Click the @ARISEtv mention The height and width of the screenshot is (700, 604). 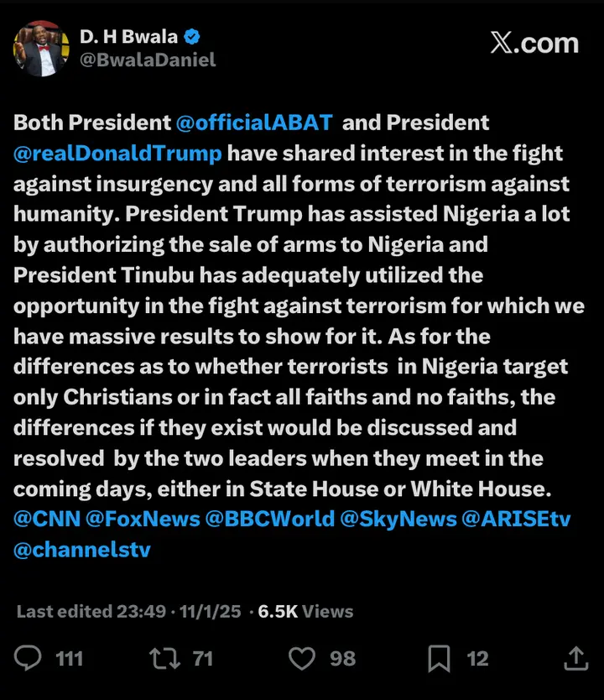516,519
